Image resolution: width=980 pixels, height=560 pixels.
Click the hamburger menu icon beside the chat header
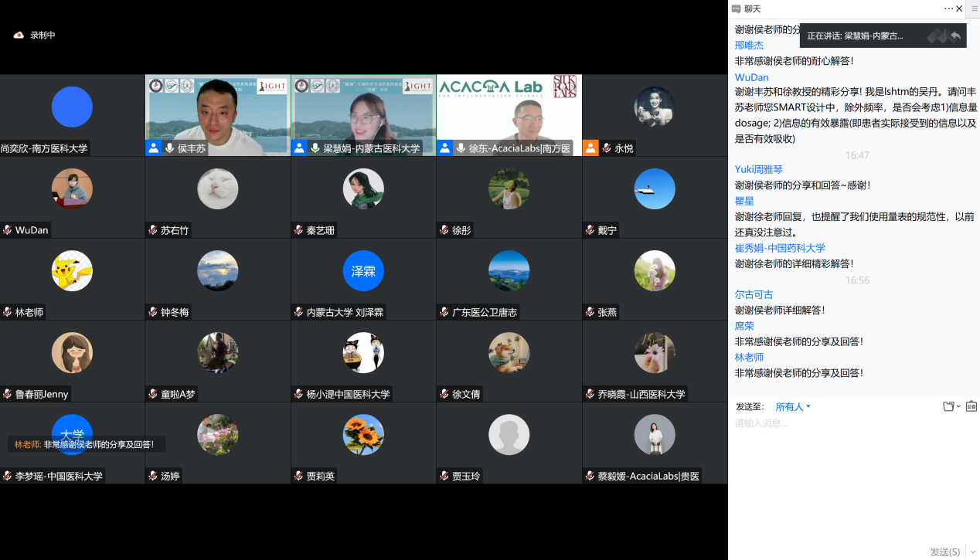[x=974, y=8]
